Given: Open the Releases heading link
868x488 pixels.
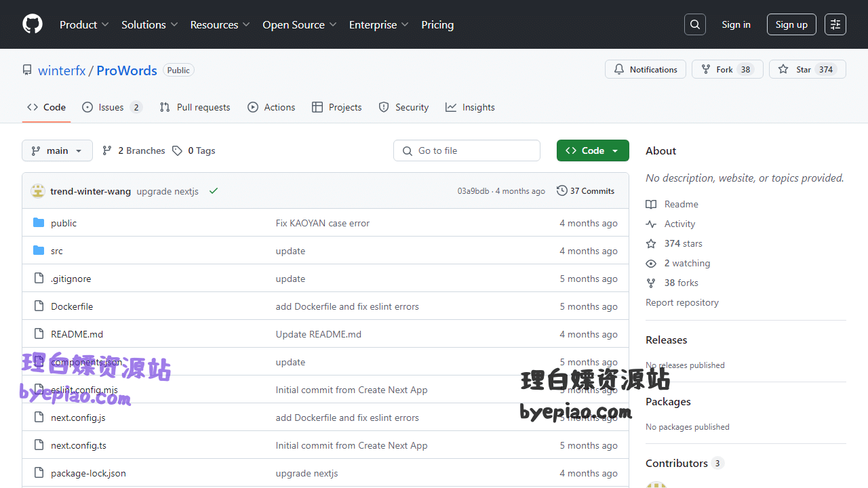Looking at the screenshot, I should pos(667,340).
